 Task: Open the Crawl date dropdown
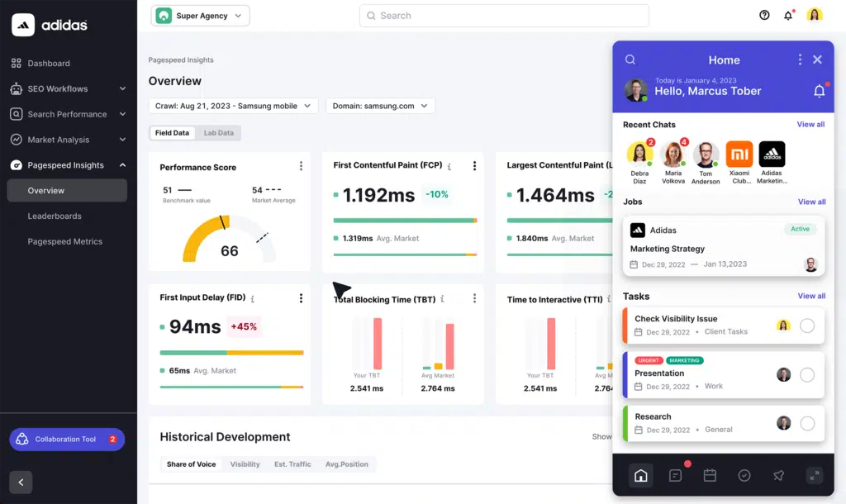point(233,106)
